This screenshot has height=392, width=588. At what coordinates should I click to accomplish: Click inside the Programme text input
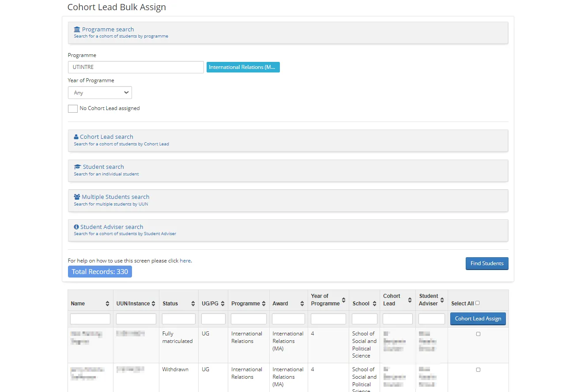pyautogui.click(x=136, y=67)
